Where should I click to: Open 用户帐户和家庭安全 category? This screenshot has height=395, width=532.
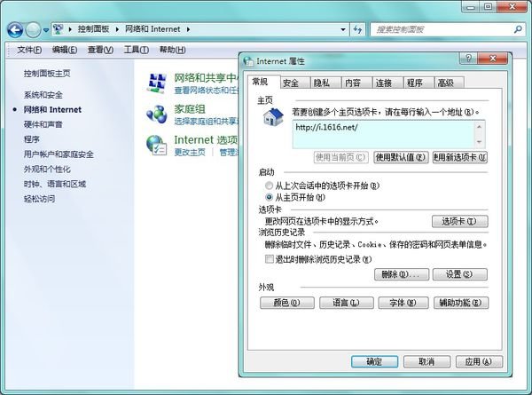(59, 154)
